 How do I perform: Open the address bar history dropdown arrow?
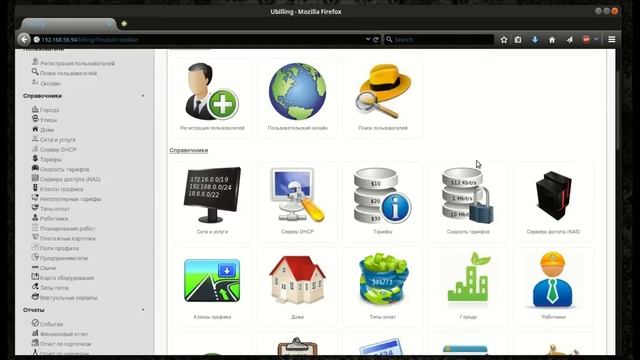368,39
